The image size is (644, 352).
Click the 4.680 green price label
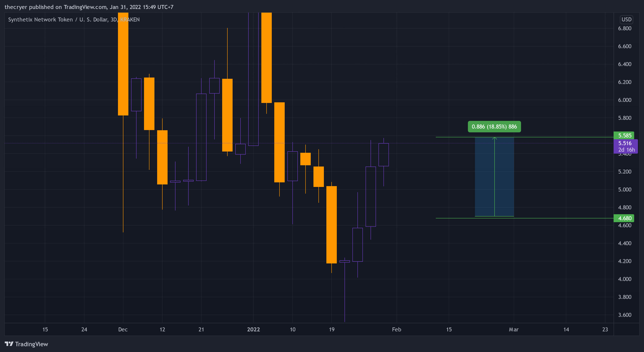624,218
